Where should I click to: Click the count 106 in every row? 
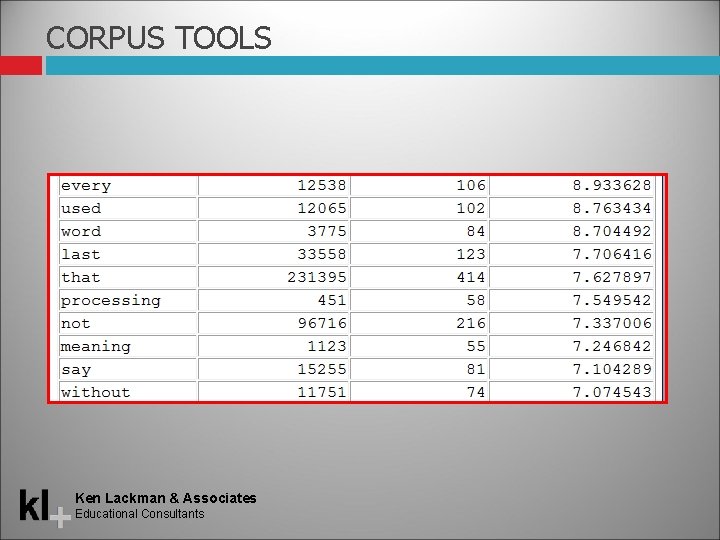click(x=471, y=185)
